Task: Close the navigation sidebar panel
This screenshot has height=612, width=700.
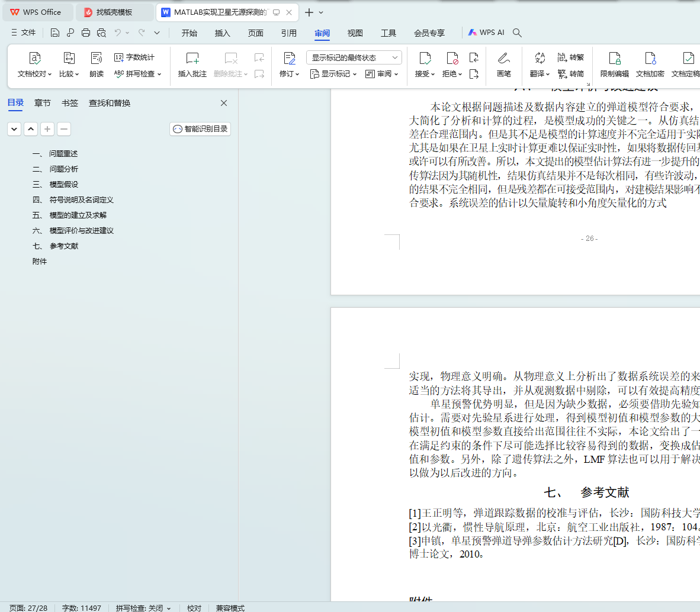Action: (x=224, y=103)
